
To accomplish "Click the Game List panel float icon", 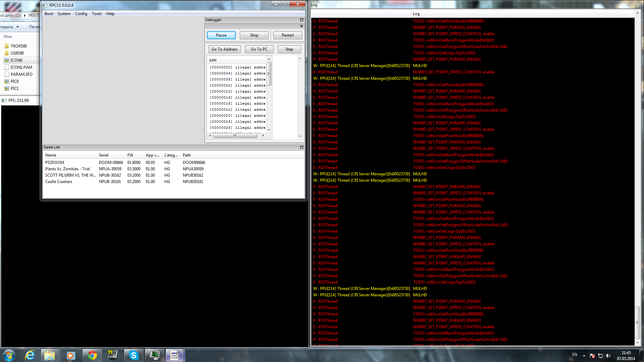I will [301, 147].
